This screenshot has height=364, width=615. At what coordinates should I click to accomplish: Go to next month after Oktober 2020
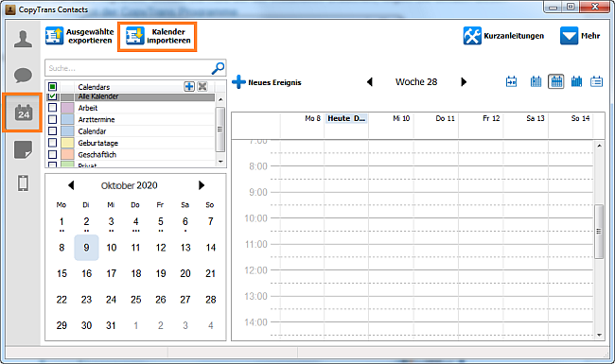click(202, 185)
